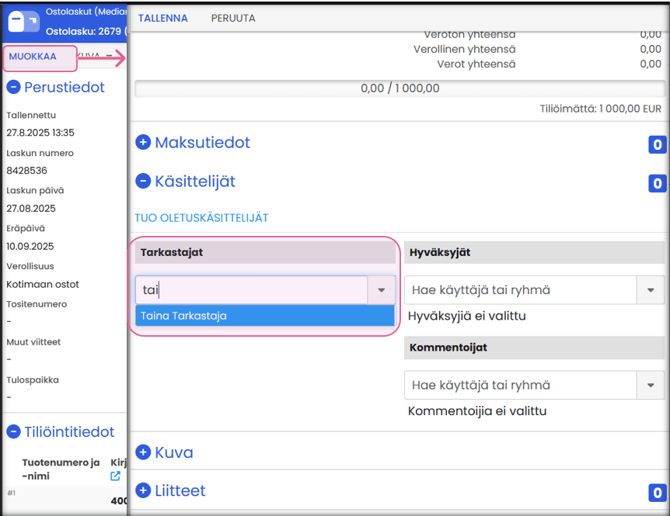
Task: Open the external link icon under Kirj column
Action: (115, 476)
